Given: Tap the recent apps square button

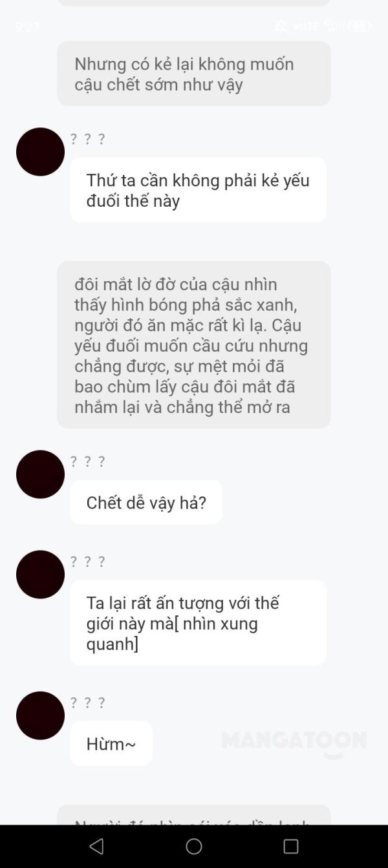Looking at the screenshot, I should tap(291, 846).
